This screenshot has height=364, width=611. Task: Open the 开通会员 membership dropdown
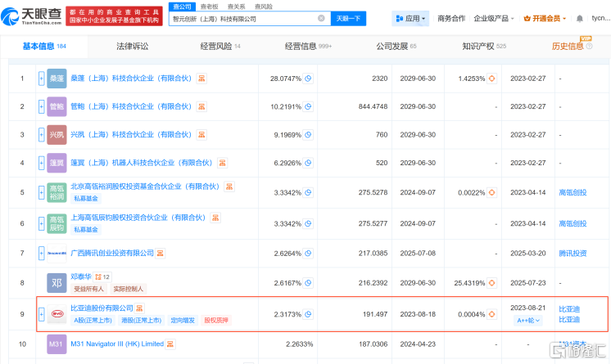click(x=545, y=18)
